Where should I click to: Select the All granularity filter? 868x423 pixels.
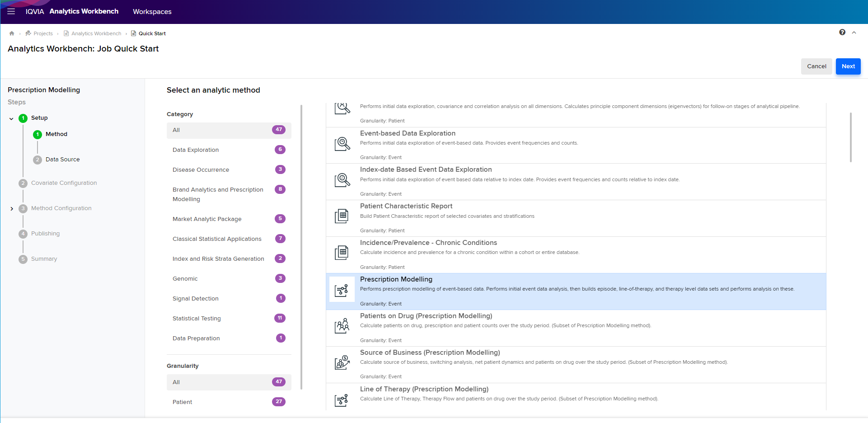229,382
